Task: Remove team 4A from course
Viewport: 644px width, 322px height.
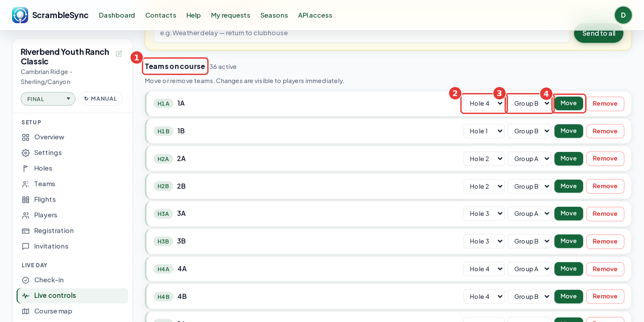Action: tap(605, 269)
